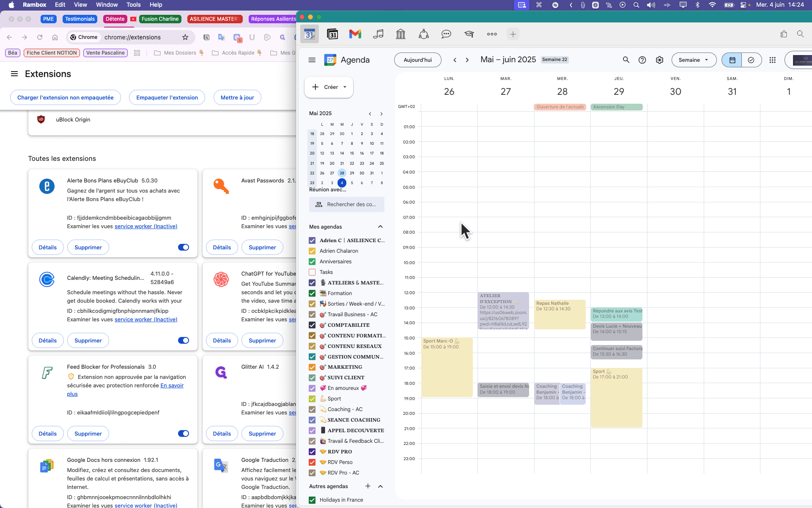Uncheck the COMPTABILITE calendar
Image resolution: width=812 pixels, height=508 pixels.
pyautogui.click(x=312, y=325)
